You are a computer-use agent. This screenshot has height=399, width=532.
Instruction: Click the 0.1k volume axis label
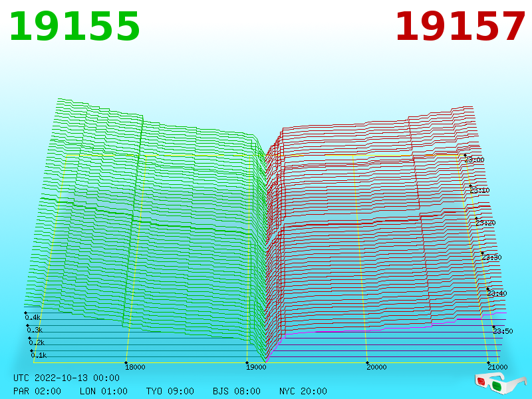[39, 355]
